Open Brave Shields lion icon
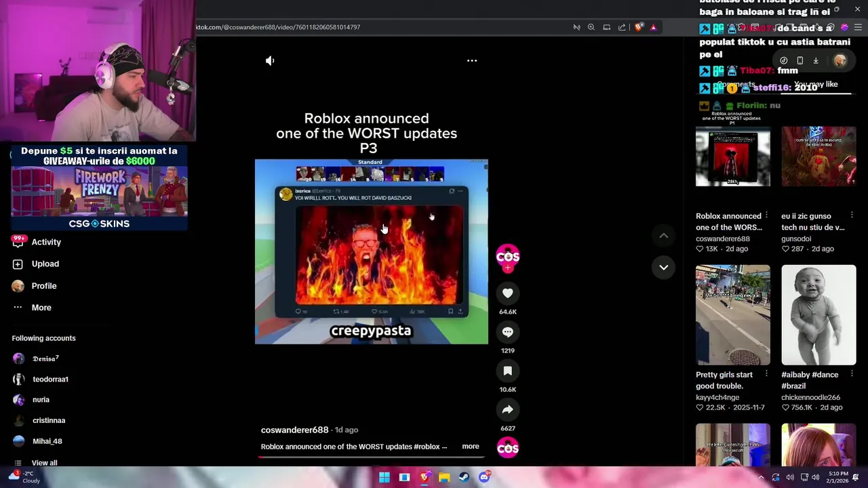The height and width of the screenshot is (488, 868). click(638, 27)
